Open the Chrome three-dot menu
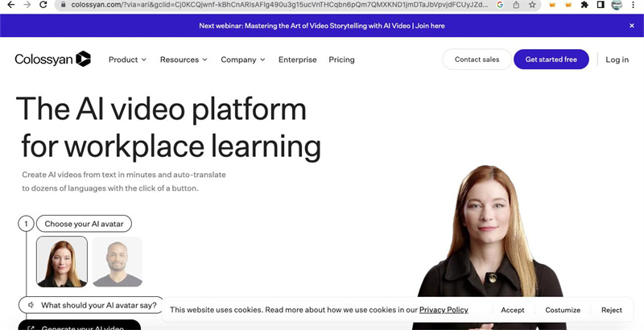The image size is (644, 330). click(x=634, y=5)
